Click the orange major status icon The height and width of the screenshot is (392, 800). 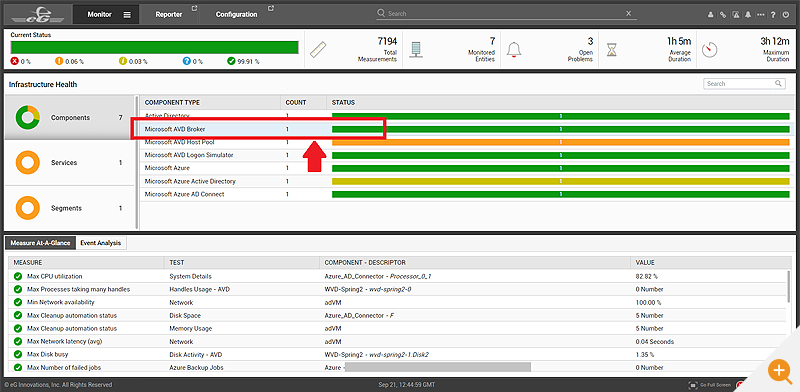point(59,61)
